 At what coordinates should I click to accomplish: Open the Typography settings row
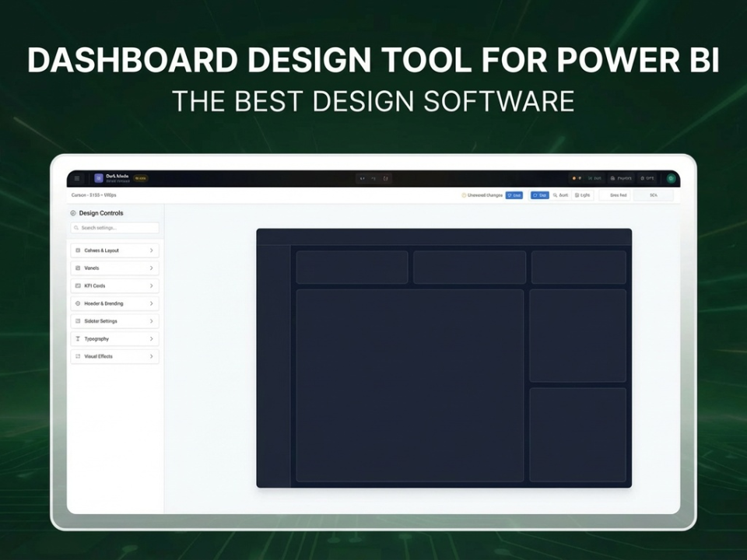click(115, 338)
